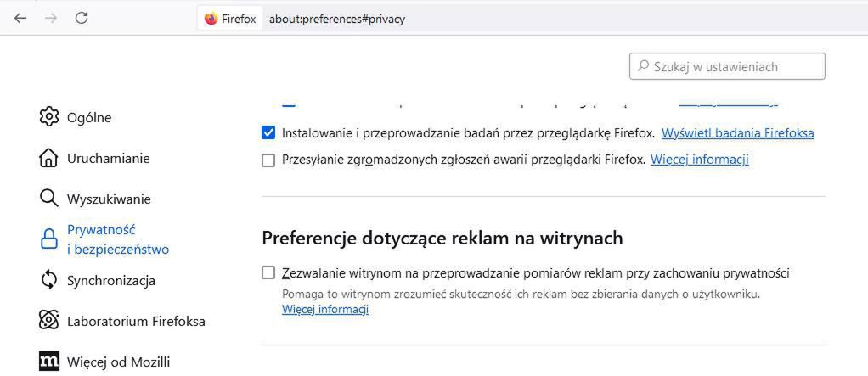The image size is (868, 376).
Task: Click the Ogólne gear icon
Action: pos(49,117)
